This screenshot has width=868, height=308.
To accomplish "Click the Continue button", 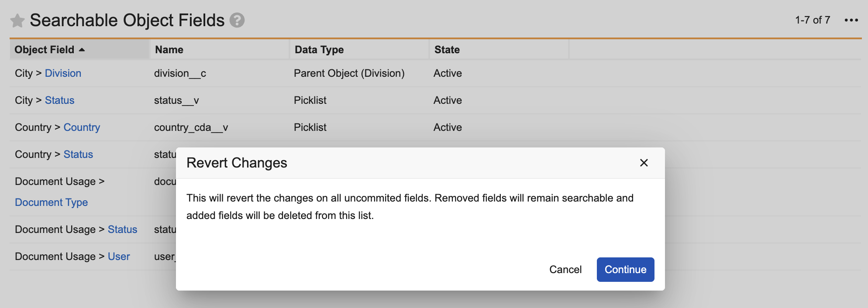I will click(625, 270).
